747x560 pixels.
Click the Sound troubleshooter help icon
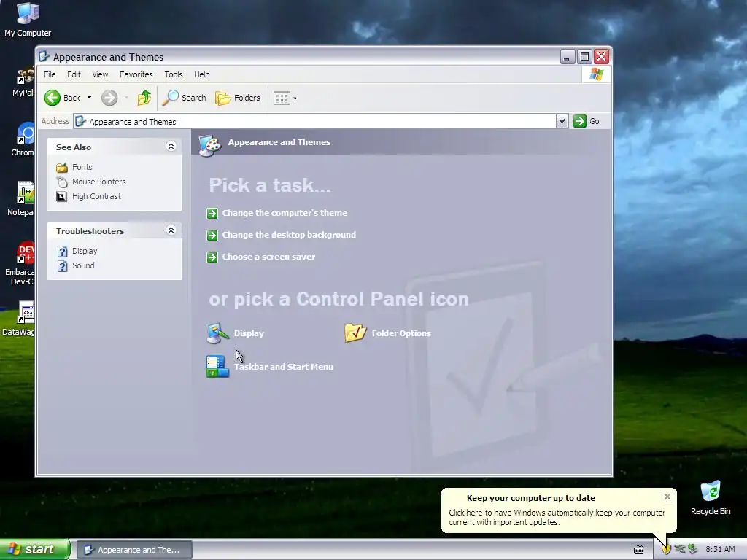pos(63,265)
